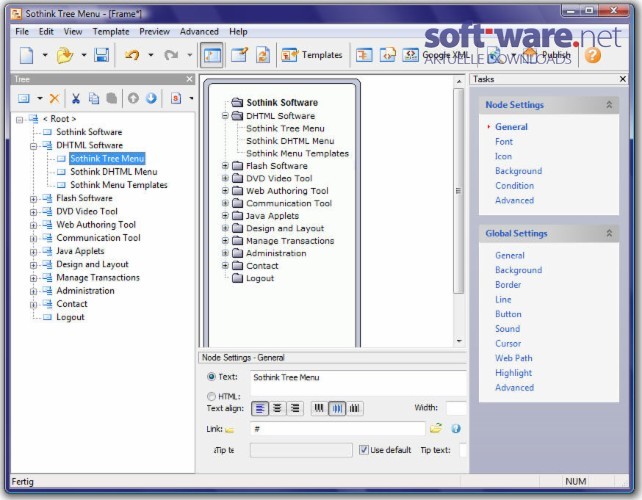Click the Publish toolbar button

[546, 54]
